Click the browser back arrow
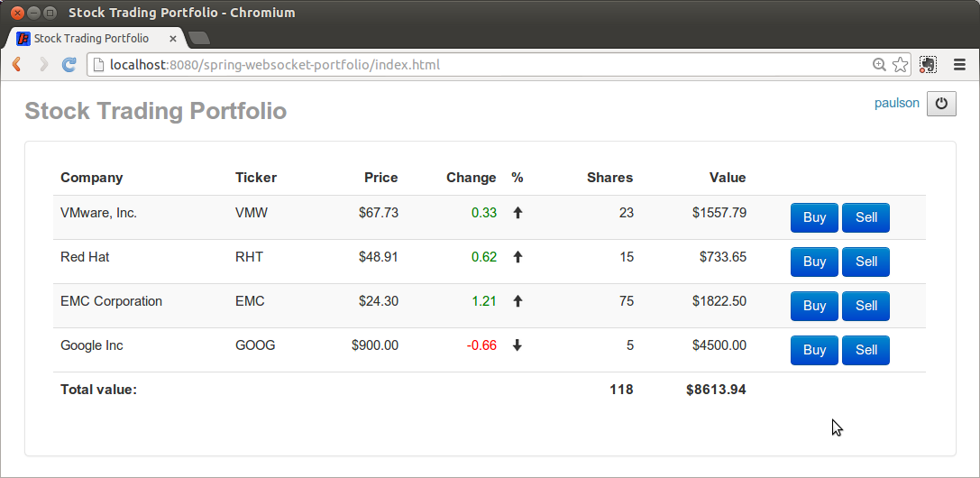This screenshot has height=478, width=980. (16, 65)
